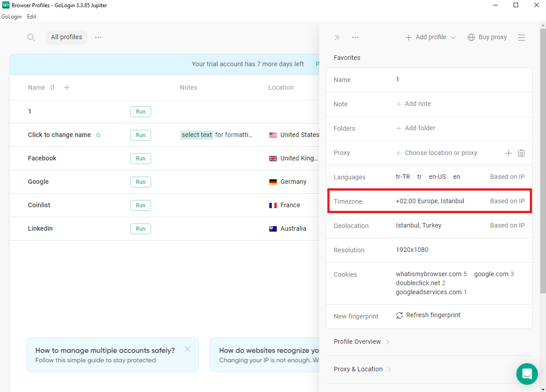Expand Proxy & Location section
The image size is (546, 392).
tap(362, 369)
